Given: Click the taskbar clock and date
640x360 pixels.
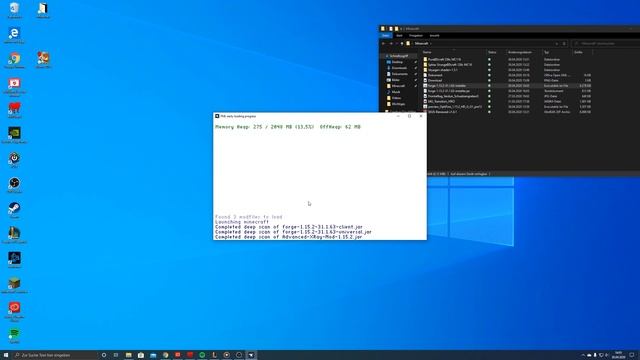Looking at the screenshot, I should tap(618, 355).
